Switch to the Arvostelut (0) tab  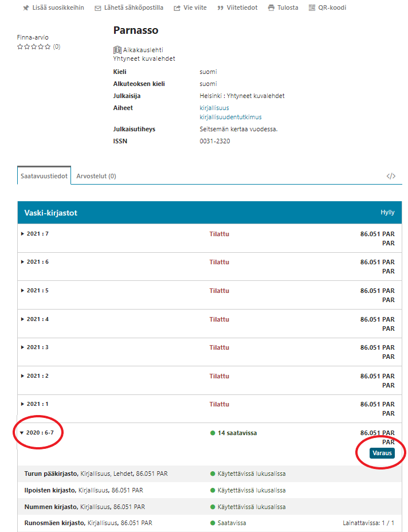coord(96,176)
